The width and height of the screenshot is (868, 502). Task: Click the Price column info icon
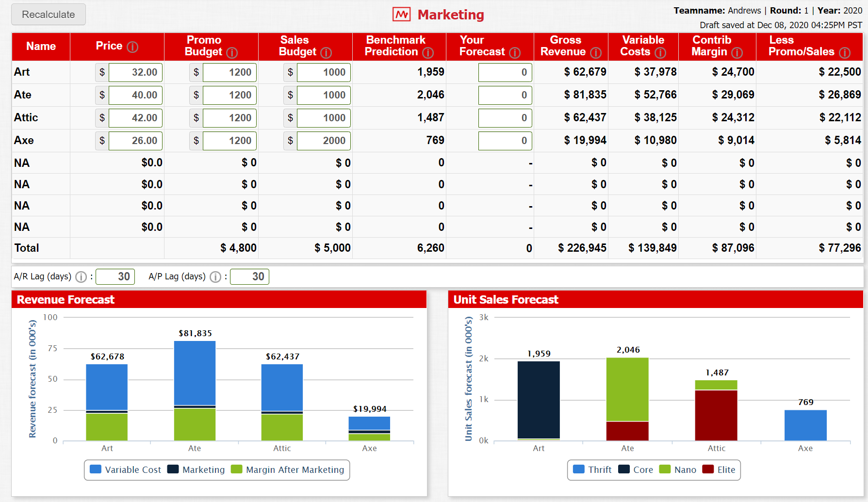(x=132, y=47)
